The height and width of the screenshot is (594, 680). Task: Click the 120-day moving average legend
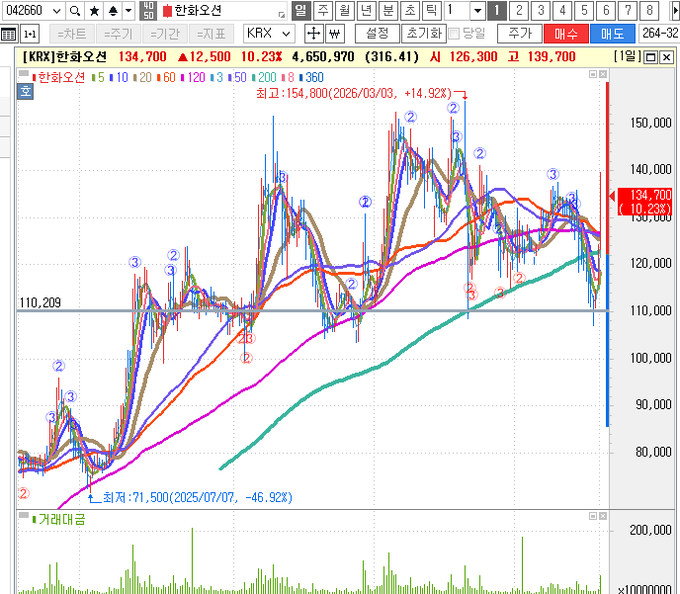(x=193, y=78)
